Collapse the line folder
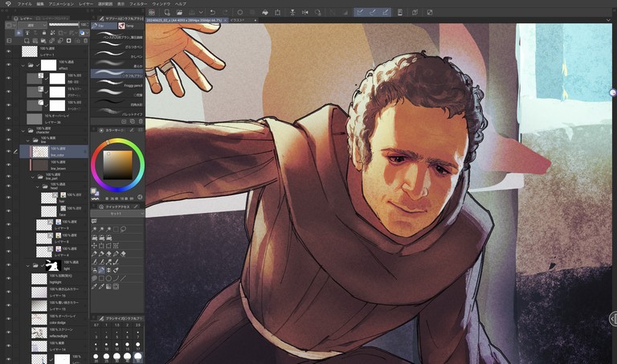617x364 pixels. [x=28, y=140]
